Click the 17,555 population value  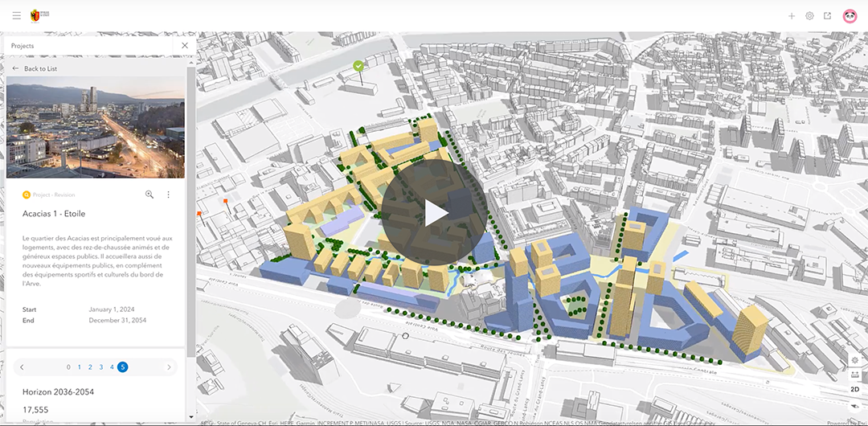pyautogui.click(x=35, y=410)
